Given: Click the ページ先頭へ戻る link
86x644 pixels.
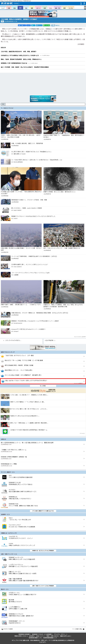Looking at the screenshot, I should point(78,629).
